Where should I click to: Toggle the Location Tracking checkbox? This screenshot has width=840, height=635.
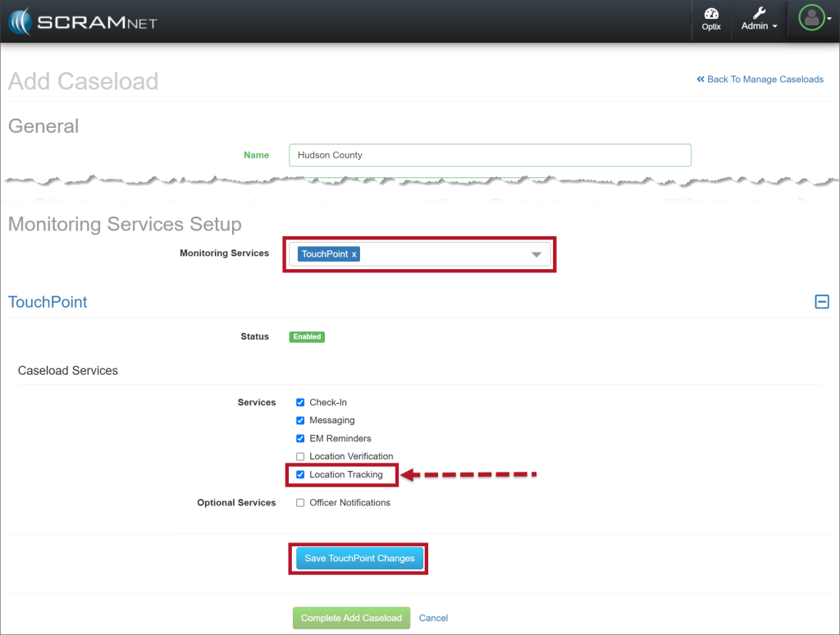point(300,475)
